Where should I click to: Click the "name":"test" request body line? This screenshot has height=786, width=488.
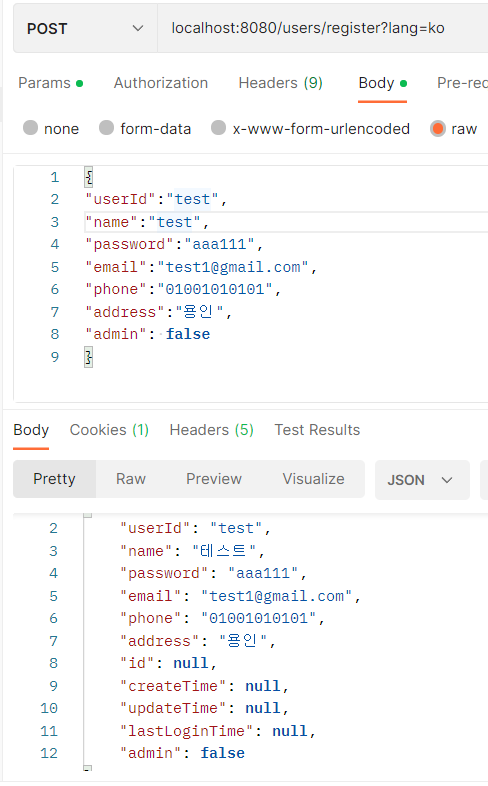(147, 222)
